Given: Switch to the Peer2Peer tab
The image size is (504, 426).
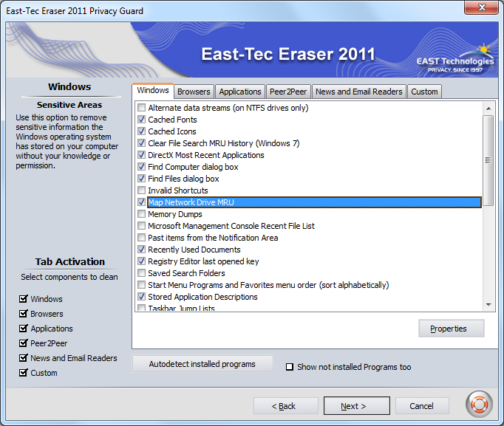Looking at the screenshot, I should [288, 92].
